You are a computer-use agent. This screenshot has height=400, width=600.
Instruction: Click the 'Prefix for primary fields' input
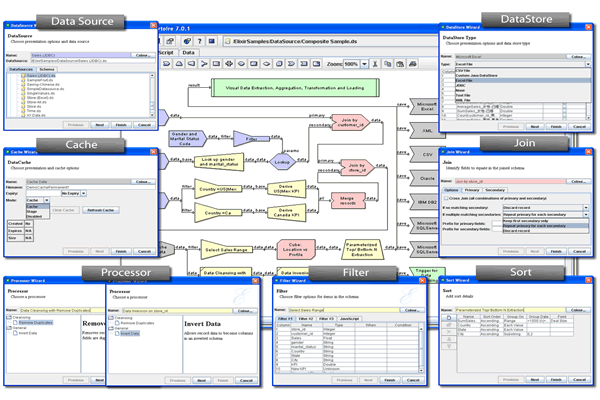[497, 223]
